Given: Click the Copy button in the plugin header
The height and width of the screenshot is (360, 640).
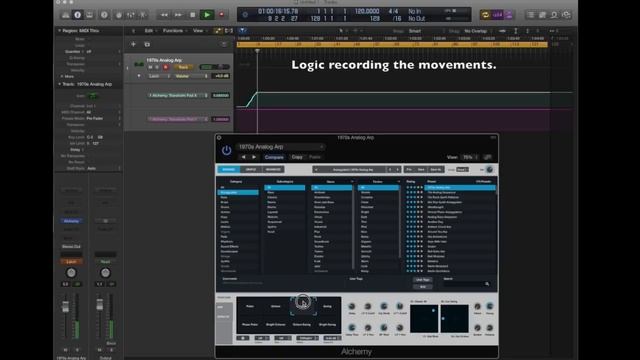Looking at the screenshot, I should [297, 157].
